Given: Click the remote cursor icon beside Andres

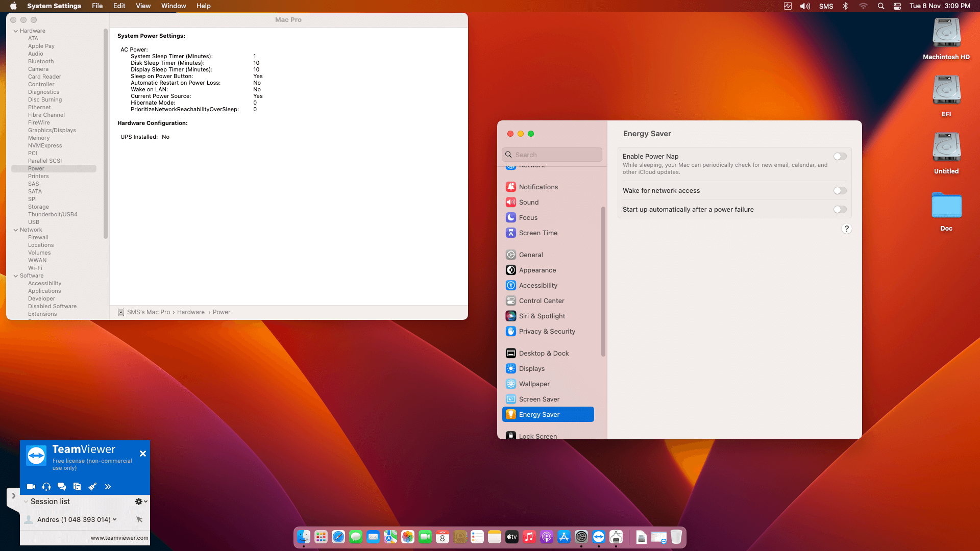Looking at the screenshot, I should tap(139, 519).
